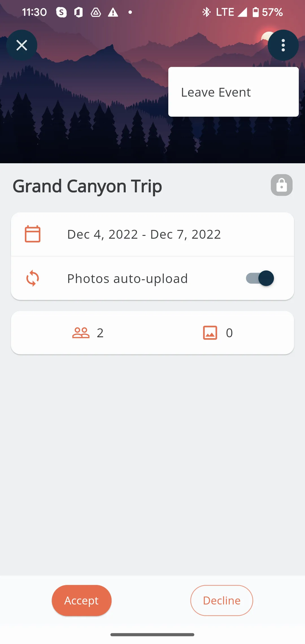Image resolution: width=305 pixels, height=644 pixels.
Task: Open the participant count of 2
Action: pos(100,333)
